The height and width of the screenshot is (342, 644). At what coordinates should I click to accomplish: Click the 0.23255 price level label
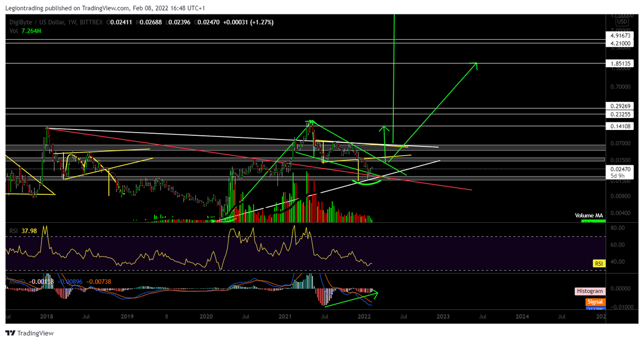619,114
